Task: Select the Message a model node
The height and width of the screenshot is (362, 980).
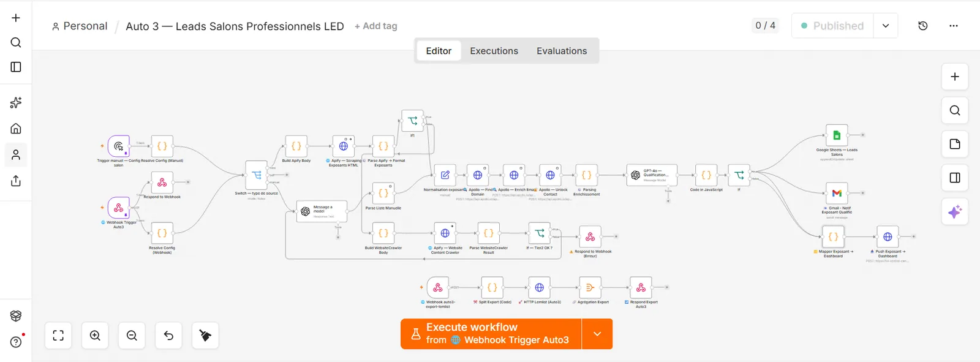Action: coord(322,211)
